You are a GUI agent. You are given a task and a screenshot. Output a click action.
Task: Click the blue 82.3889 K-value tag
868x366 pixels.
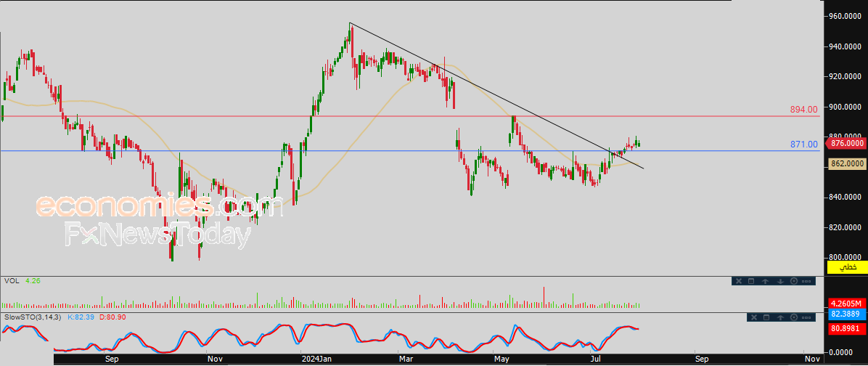[x=846, y=314]
